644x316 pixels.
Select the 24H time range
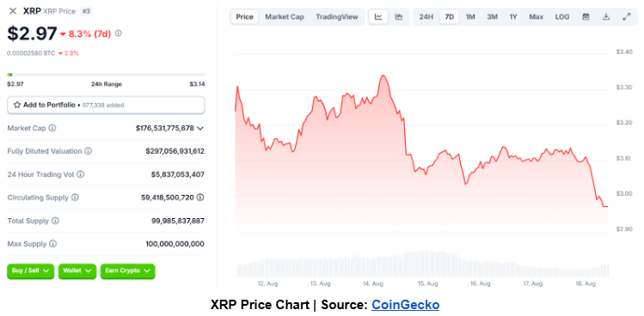[426, 17]
